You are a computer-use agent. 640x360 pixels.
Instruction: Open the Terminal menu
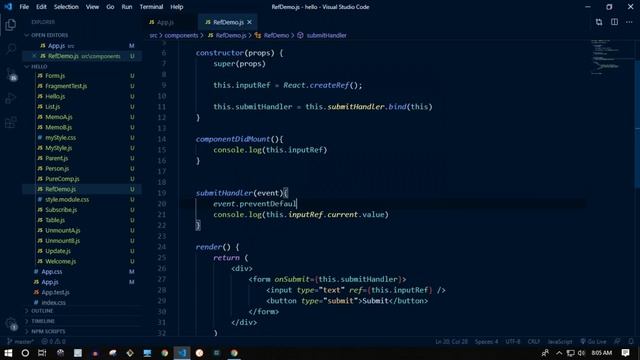(151, 7)
